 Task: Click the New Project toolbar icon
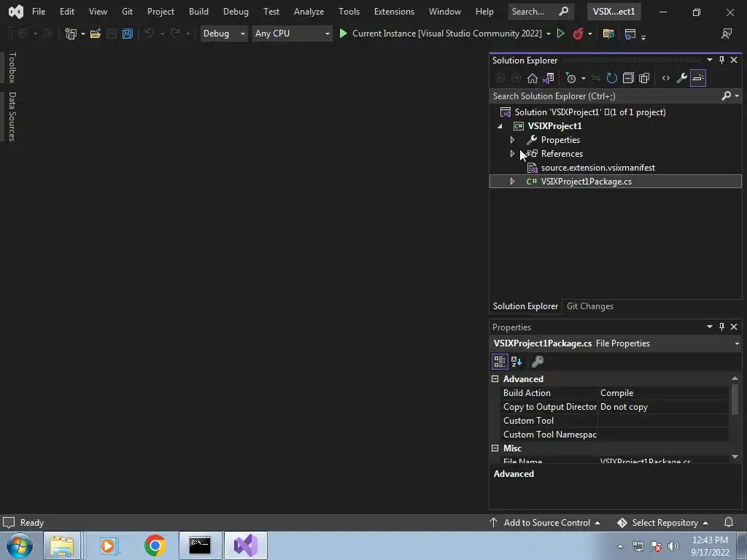[x=71, y=34]
